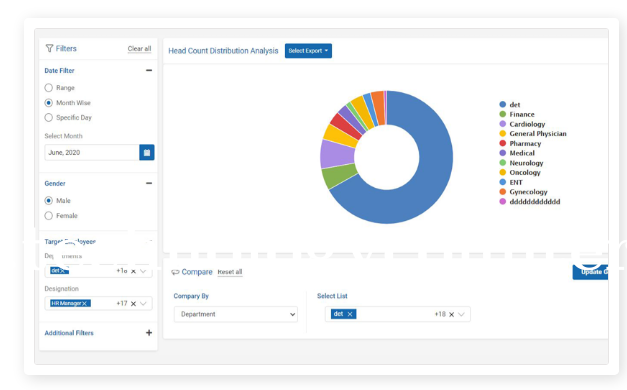Clear all items in Select List
The image size is (627, 390).
click(x=451, y=314)
